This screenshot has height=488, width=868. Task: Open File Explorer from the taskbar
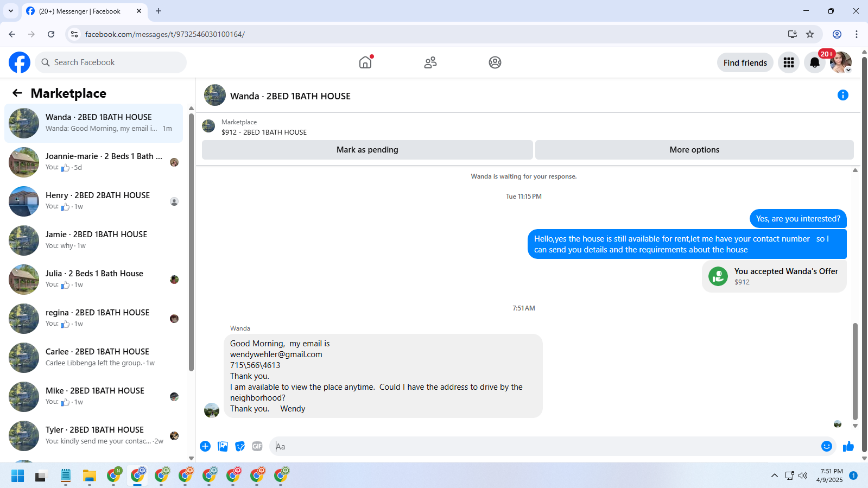(x=90, y=476)
